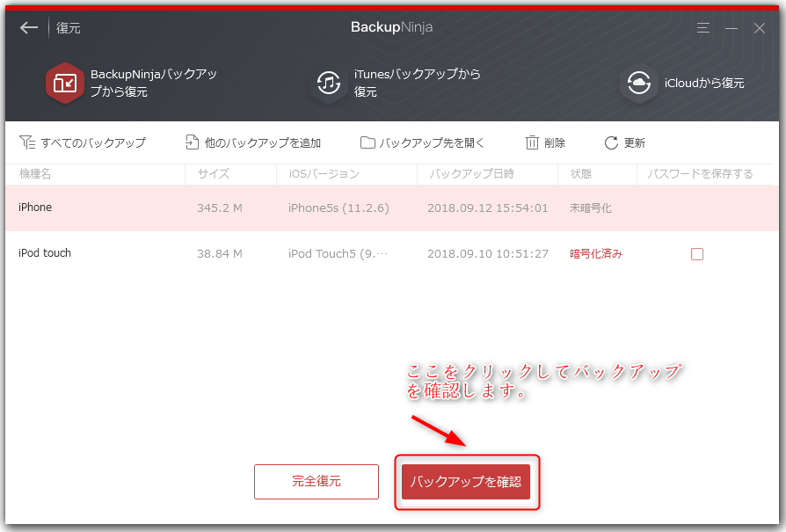Click 他のバックアップを追加 label
Viewport: 786px width, 532px height.
tap(263, 143)
